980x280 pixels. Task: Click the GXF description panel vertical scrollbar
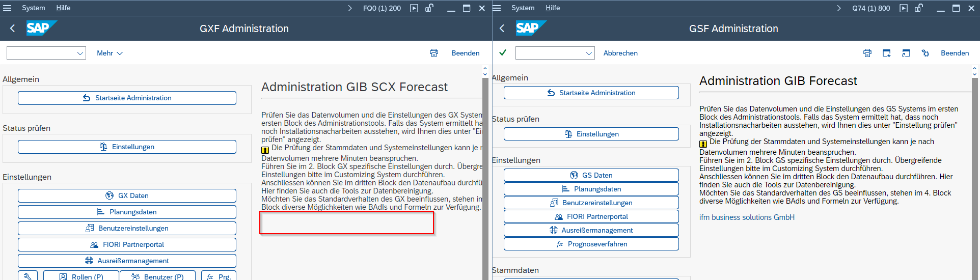485,173
